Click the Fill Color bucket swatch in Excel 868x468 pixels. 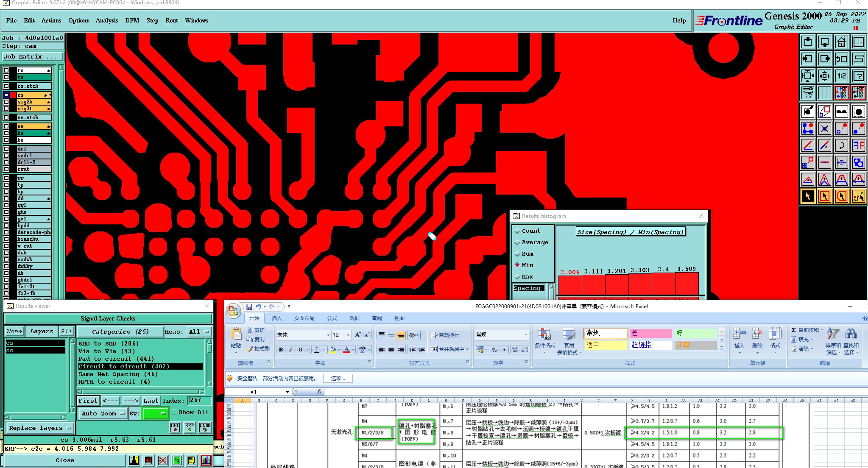[332, 350]
